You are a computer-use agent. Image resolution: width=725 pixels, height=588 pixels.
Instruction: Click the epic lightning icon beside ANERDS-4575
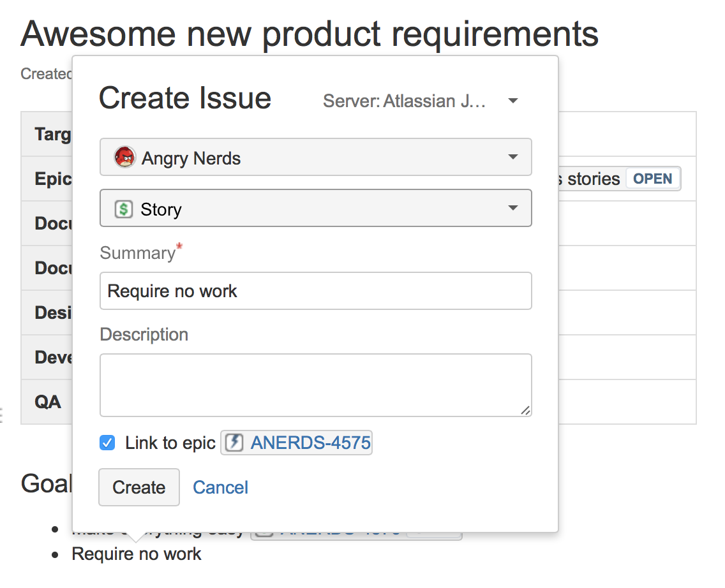click(234, 443)
